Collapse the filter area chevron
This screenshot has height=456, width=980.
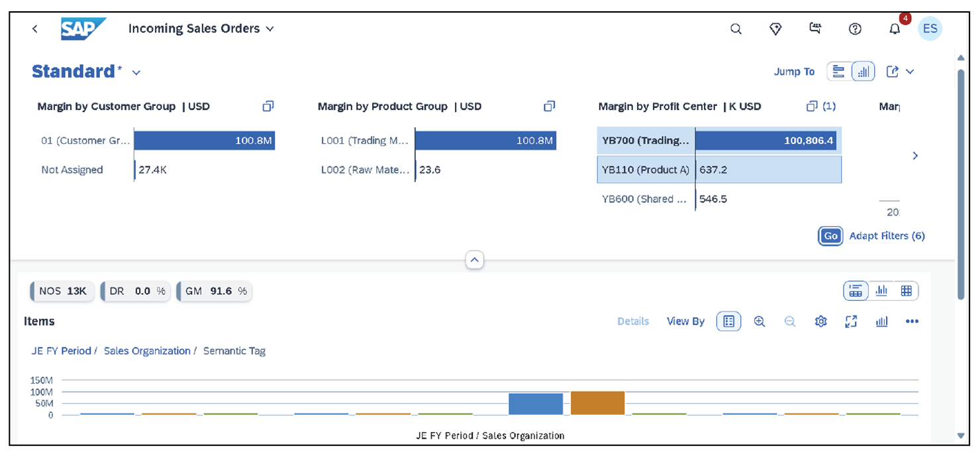coord(474,260)
